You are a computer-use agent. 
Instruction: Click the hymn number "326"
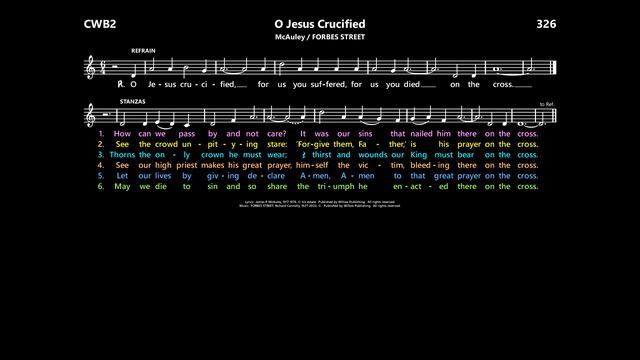click(x=546, y=24)
